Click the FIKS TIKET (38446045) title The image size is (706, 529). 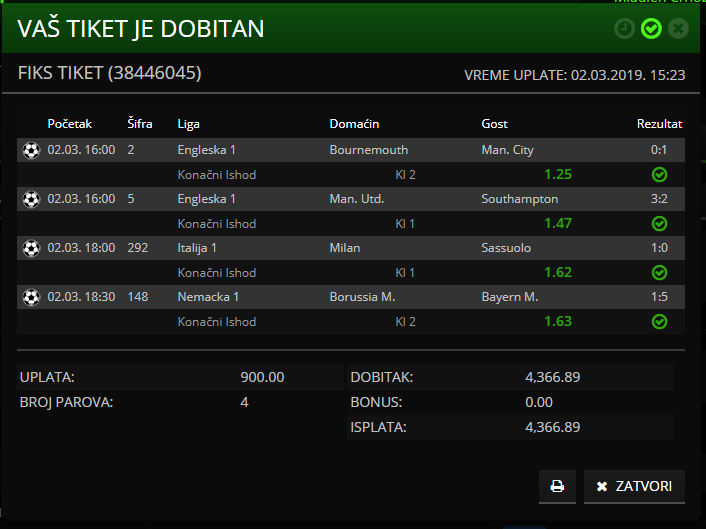tap(109, 73)
